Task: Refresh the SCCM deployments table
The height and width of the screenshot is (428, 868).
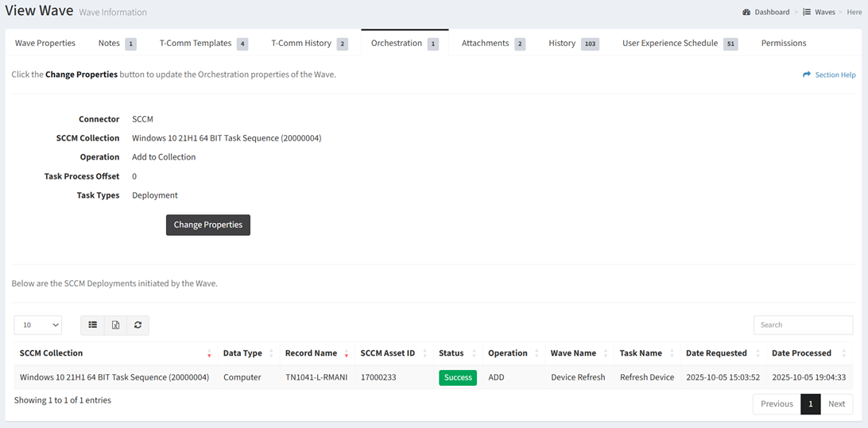Action: pyautogui.click(x=138, y=325)
